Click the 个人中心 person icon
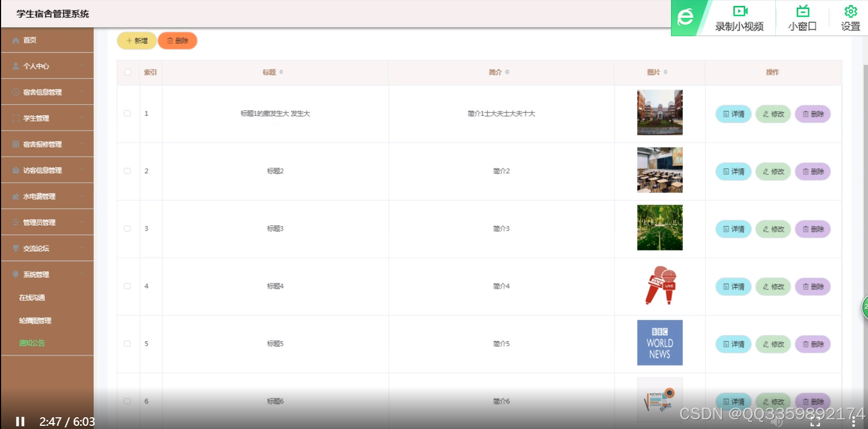The image size is (868, 429). point(16,66)
